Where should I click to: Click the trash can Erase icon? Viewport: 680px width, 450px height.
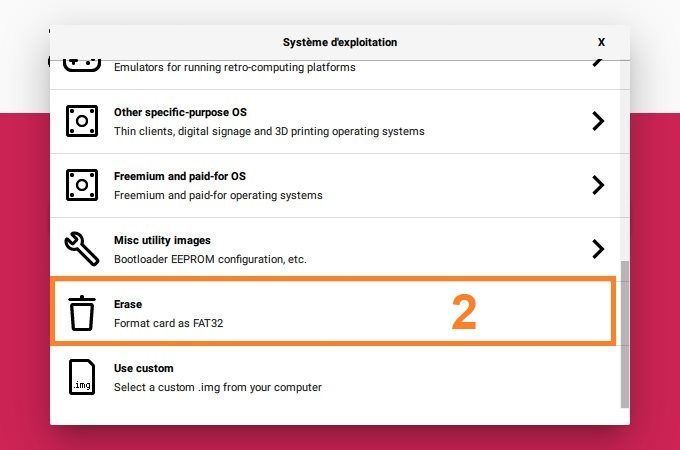[x=82, y=313]
